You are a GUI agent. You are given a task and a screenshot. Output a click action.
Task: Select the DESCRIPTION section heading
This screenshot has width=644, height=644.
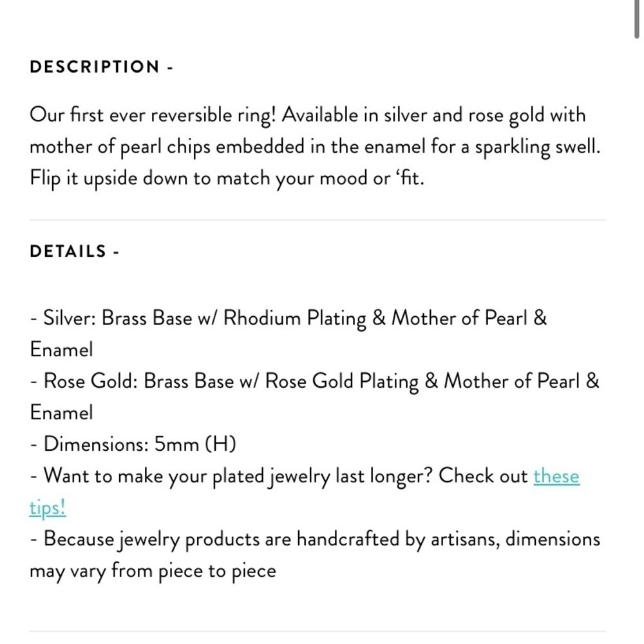[x=95, y=66]
